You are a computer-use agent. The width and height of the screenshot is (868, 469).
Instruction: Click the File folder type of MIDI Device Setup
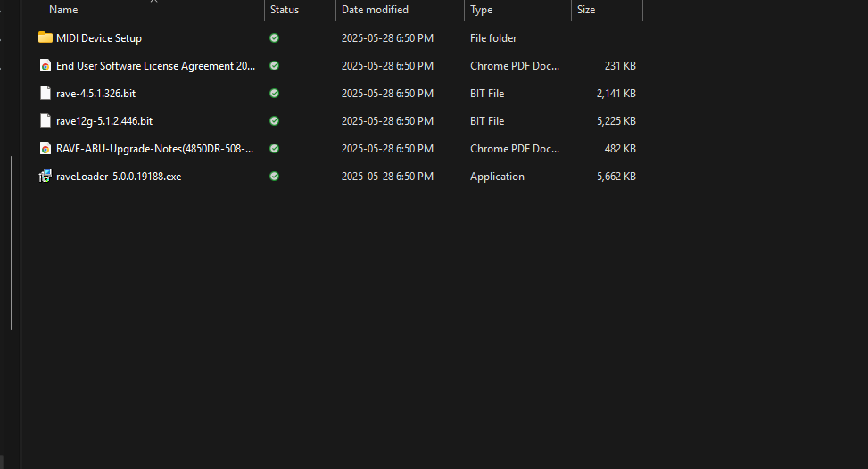tap(493, 38)
